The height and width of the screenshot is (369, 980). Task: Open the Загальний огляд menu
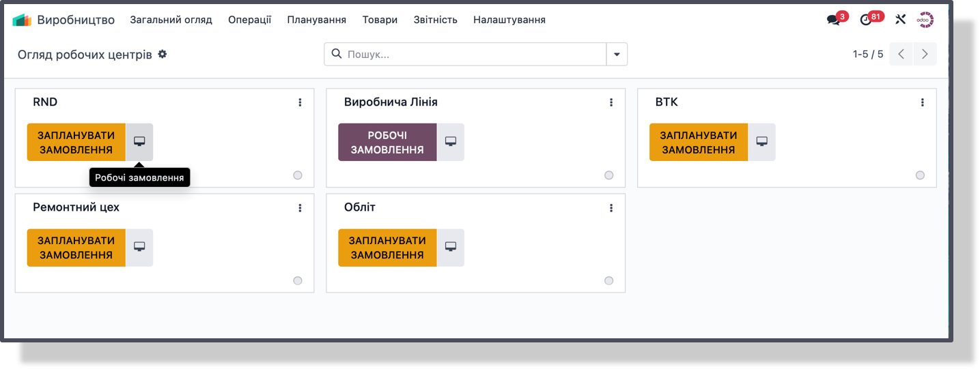click(171, 20)
